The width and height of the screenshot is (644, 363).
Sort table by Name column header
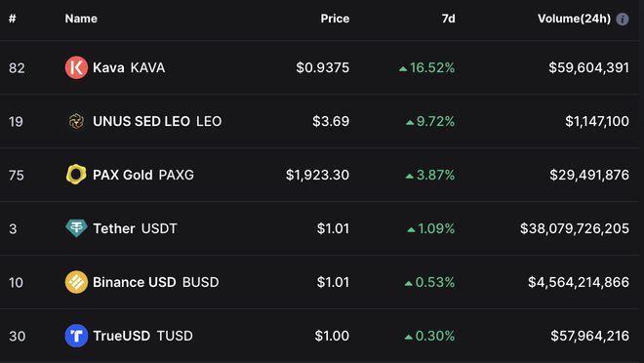coord(81,19)
